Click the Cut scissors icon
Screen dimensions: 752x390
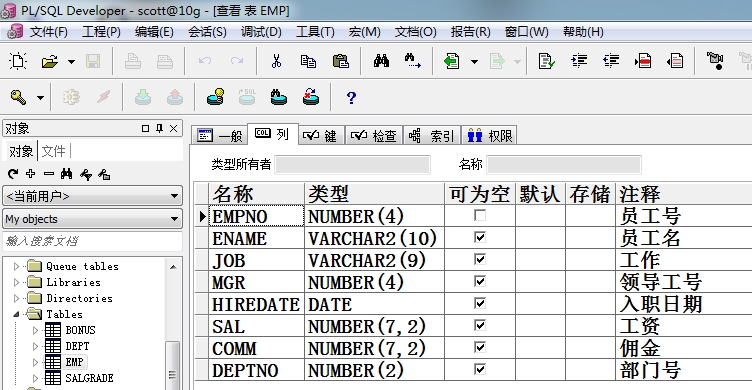(276, 61)
